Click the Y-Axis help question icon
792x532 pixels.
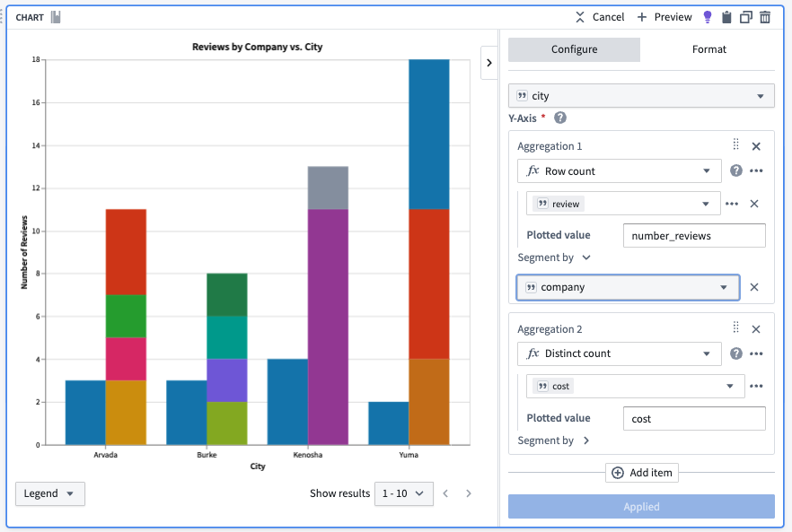(x=560, y=118)
